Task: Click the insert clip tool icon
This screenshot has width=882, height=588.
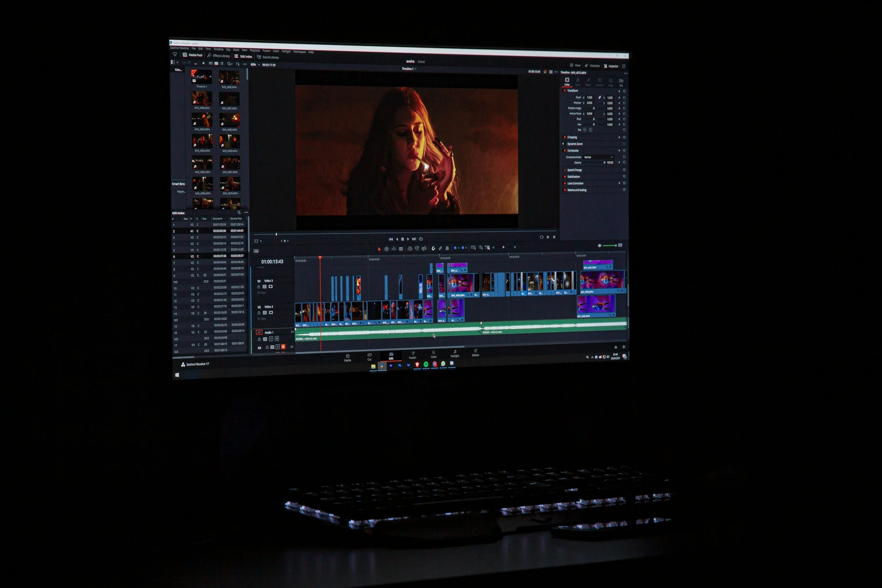Action: coord(410,248)
